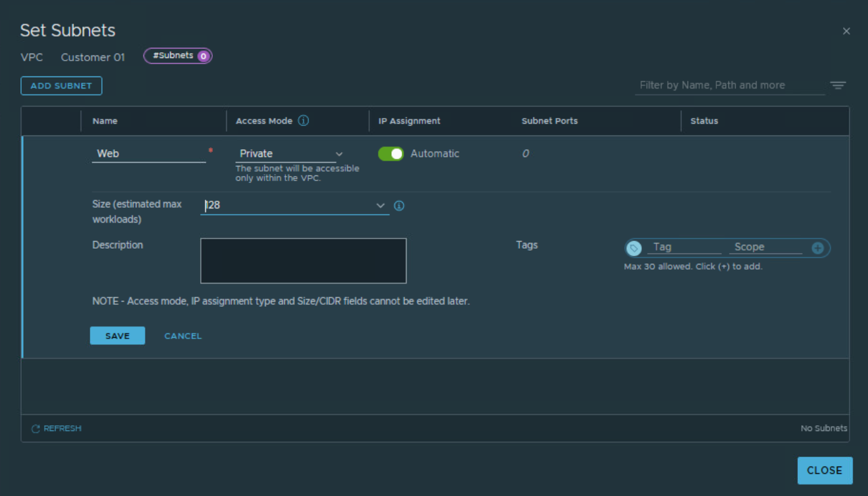Save the Web subnet
Screen dimensions: 868x496
[x=117, y=336]
